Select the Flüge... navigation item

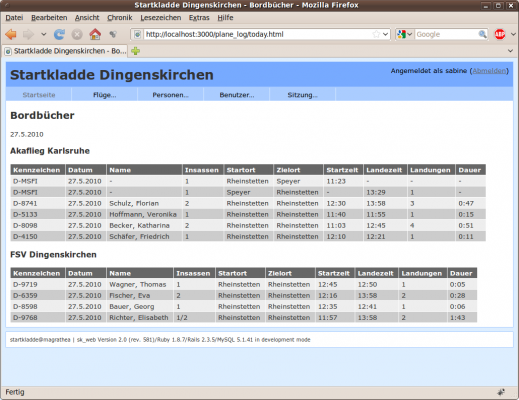point(105,95)
